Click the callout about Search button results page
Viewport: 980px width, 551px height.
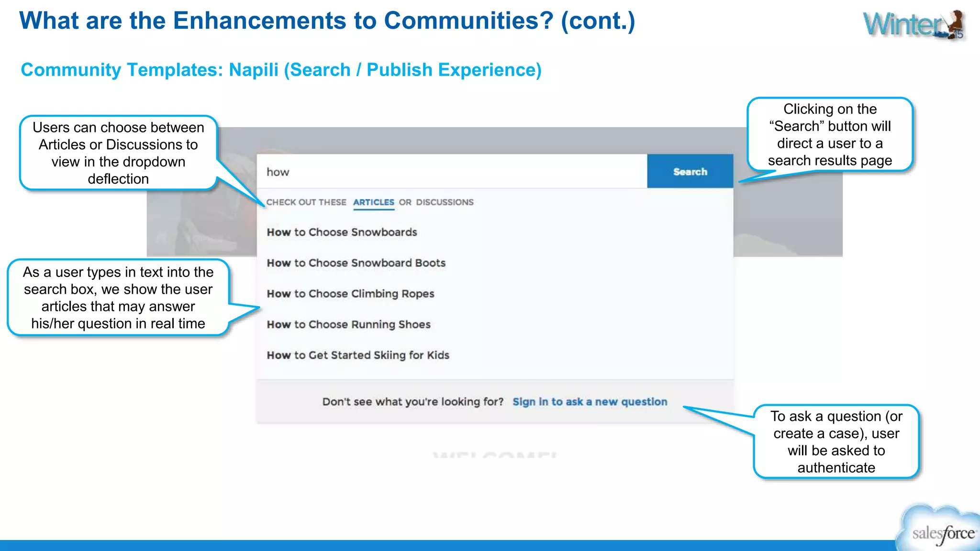830,135
